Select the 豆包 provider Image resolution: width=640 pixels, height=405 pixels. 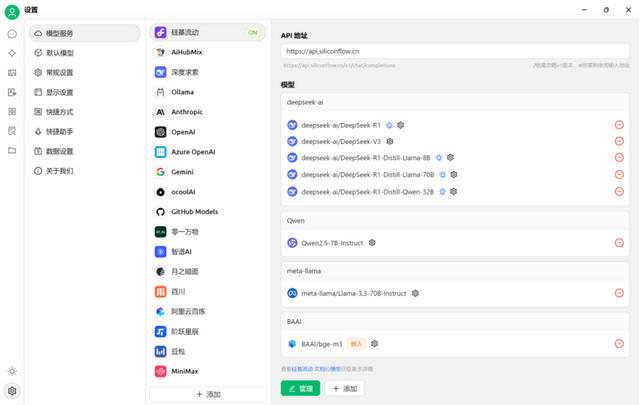(x=207, y=351)
